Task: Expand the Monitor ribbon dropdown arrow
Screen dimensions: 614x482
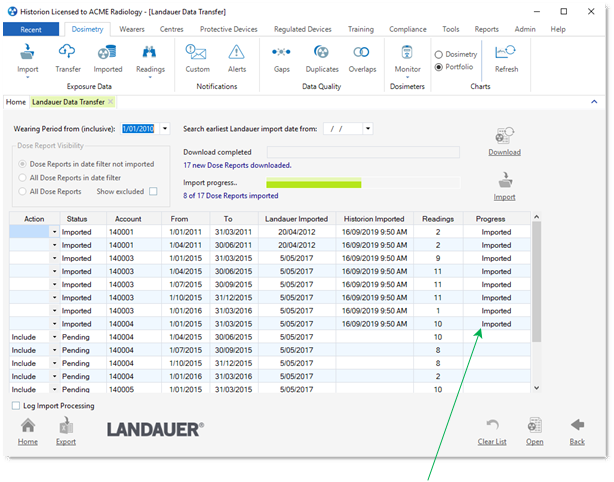Action: coord(407,78)
